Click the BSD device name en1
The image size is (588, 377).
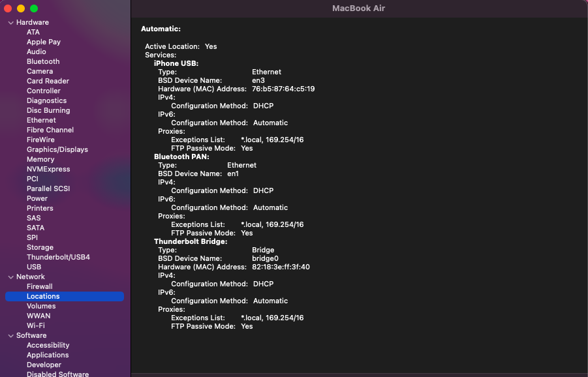coord(233,173)
